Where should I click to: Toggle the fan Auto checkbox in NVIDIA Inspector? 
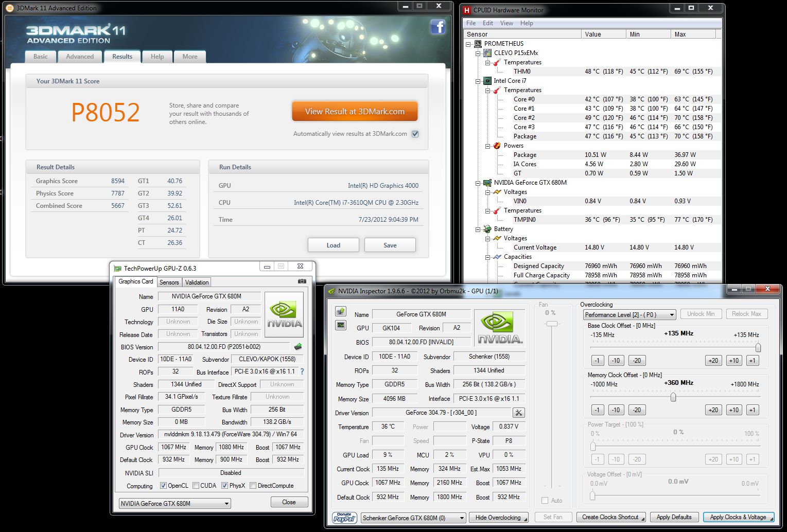point(545,500)
